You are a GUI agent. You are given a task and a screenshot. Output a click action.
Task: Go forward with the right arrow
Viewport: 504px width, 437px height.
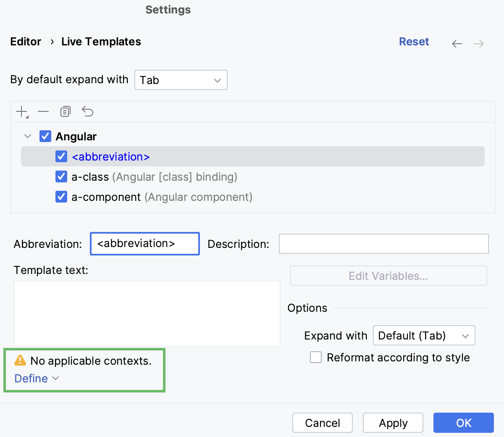479,44
